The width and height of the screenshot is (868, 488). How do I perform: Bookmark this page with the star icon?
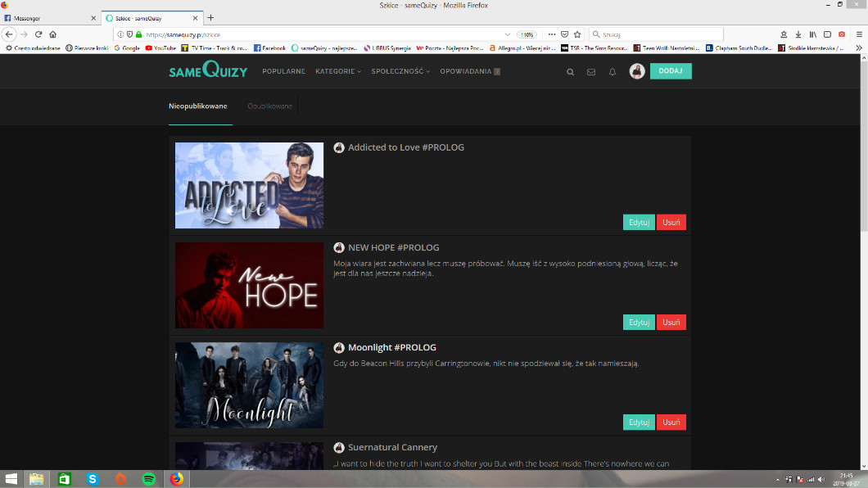coord(577,34)
